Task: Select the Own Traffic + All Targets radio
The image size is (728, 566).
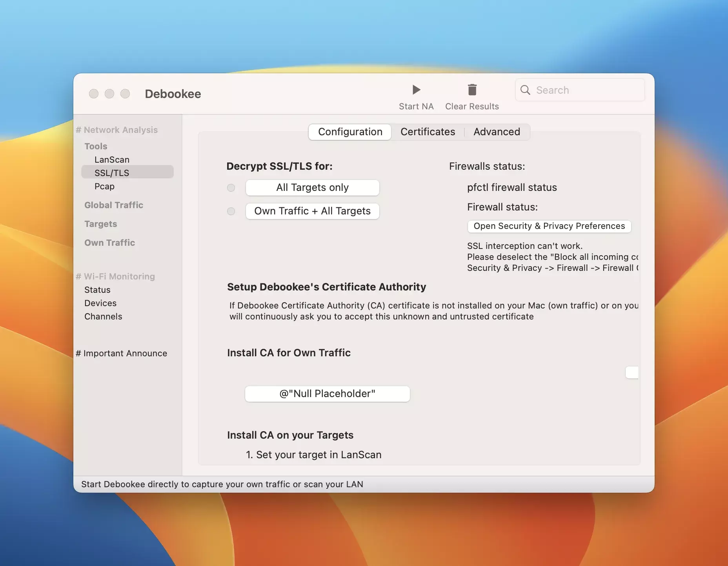Action: coord(231,211)
